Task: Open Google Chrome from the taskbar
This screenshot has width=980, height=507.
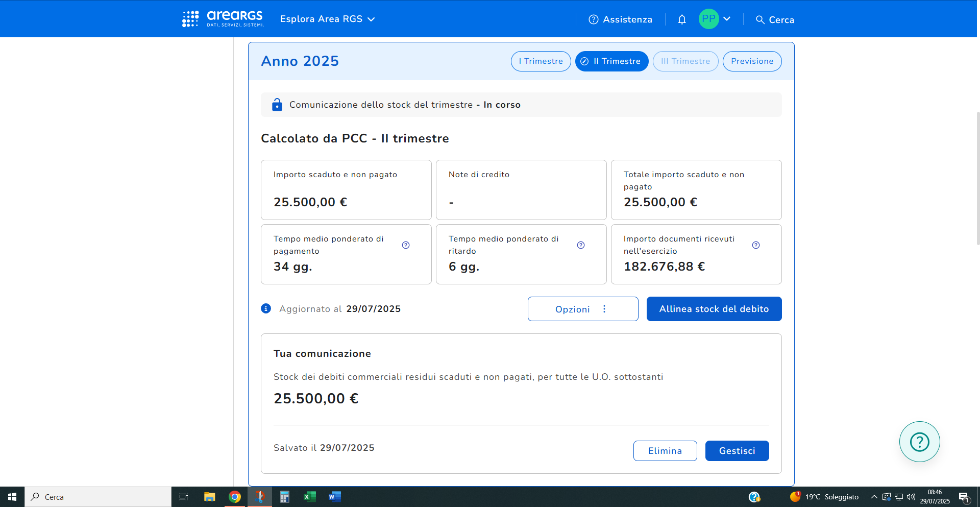Action: tap(235, 497)
